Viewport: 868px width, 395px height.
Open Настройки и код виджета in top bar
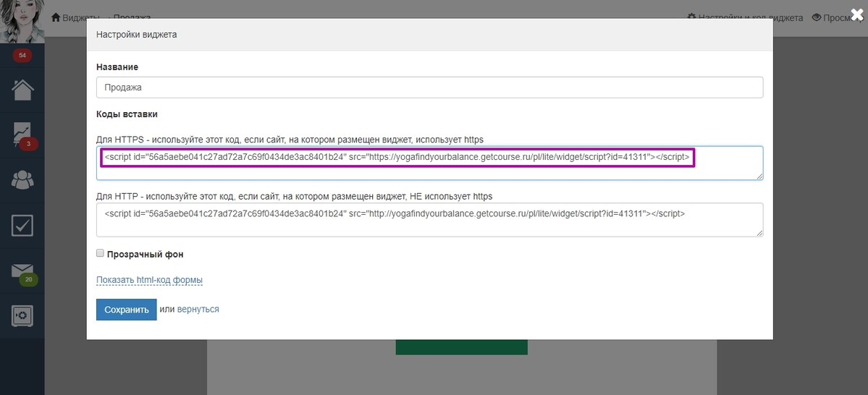[x=744, y=17]
